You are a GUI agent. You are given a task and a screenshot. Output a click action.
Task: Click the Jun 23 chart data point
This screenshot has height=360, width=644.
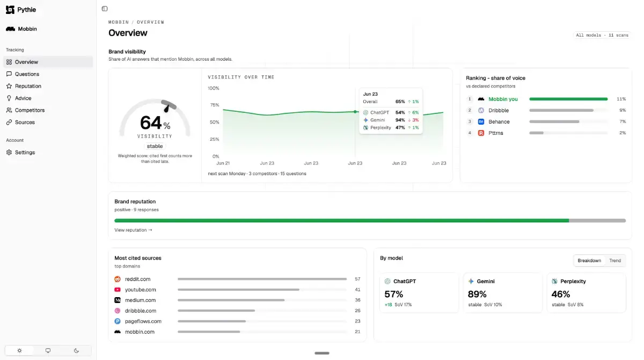[355, 112]
